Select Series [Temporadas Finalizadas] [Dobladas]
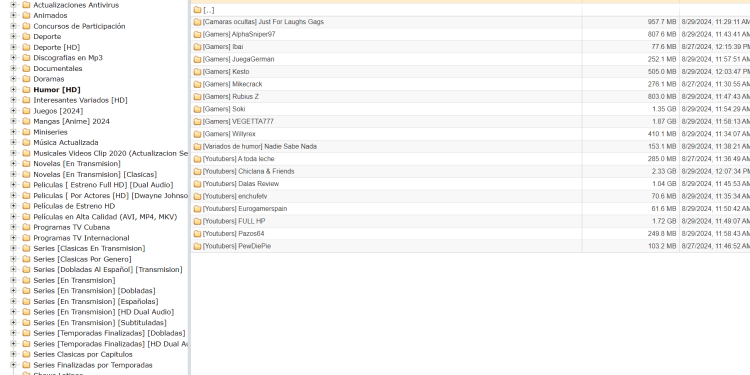Image resolution: width=750 pixels, height=375 pixels. coord(110,333)
